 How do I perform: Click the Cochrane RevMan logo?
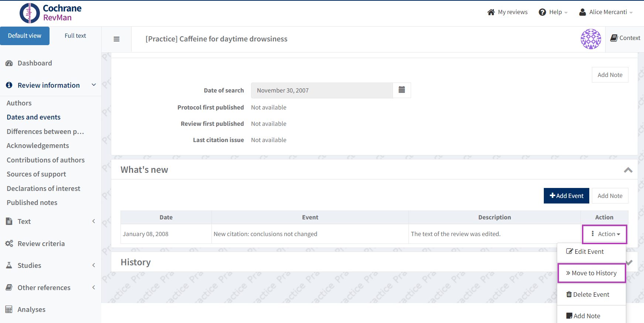click(x=51, y=13)
